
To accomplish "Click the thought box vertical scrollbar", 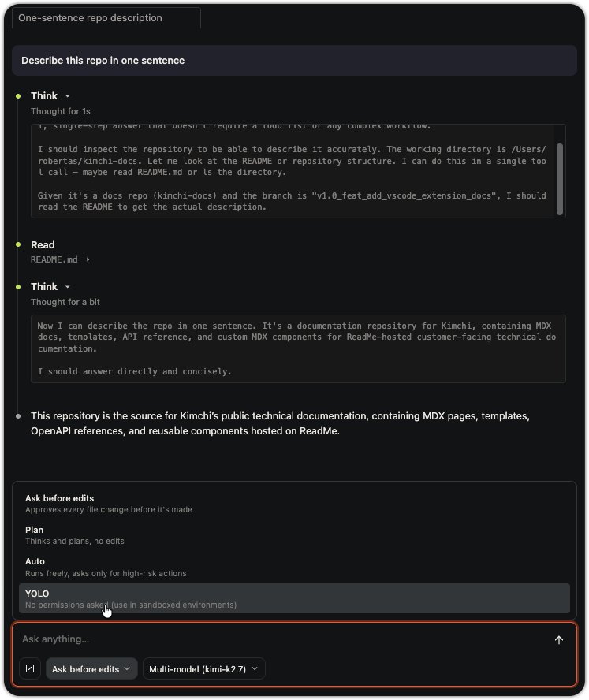I will point(560,179).
